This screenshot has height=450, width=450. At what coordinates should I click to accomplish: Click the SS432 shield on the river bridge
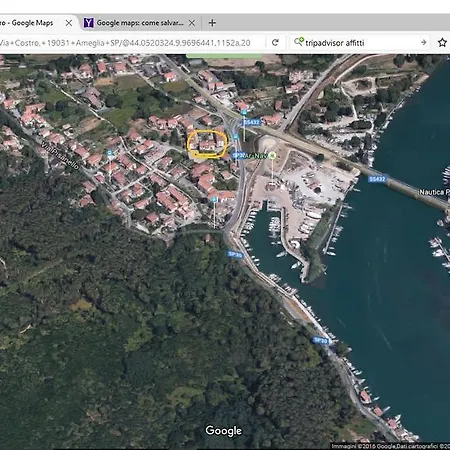click(377, 179)
